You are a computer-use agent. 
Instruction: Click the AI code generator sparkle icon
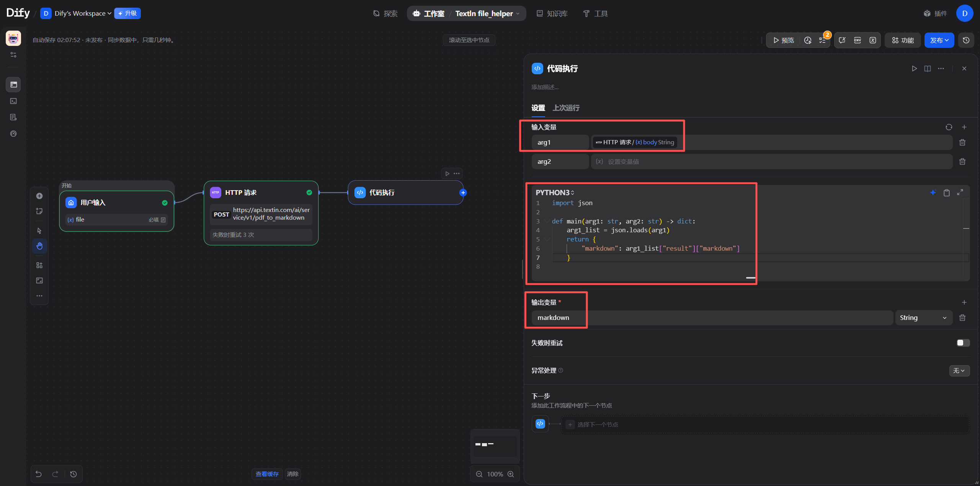pyautogui.click(x=933, y=192)
